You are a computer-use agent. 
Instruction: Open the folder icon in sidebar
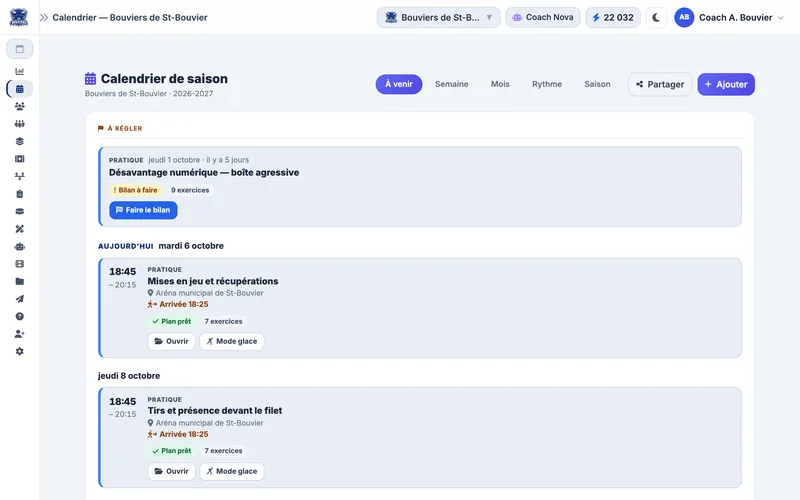[19, 282]
